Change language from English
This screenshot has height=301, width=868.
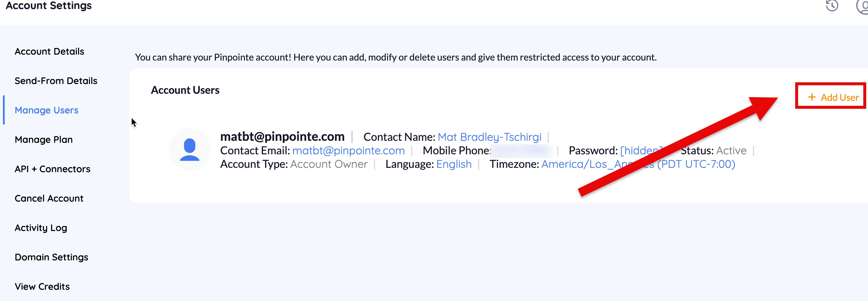pos(454,164)
